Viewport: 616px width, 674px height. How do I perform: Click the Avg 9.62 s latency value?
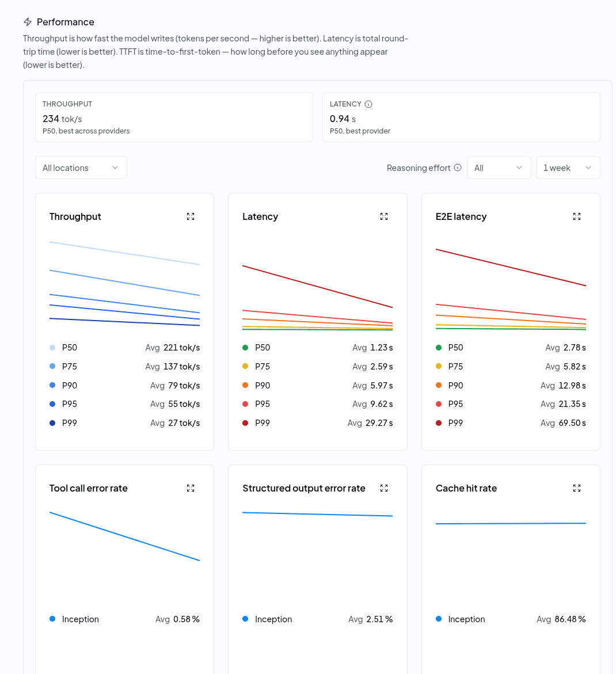(x=372, y=403)
